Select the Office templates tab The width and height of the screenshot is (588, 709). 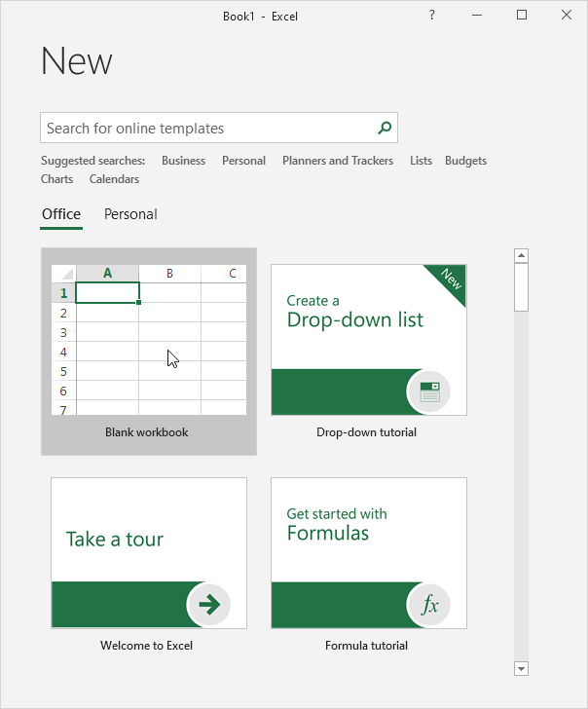pyautogui.click(x=61, y=214)
